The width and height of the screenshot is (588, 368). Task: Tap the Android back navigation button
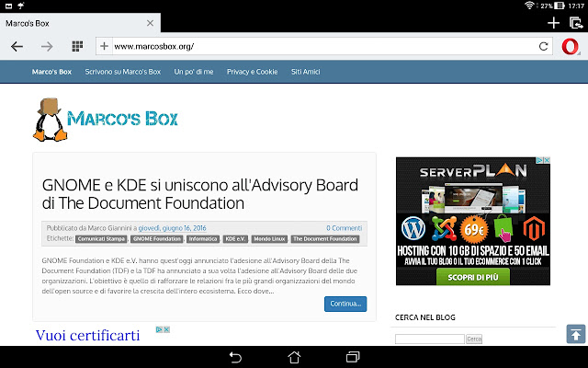click(235, 357)
